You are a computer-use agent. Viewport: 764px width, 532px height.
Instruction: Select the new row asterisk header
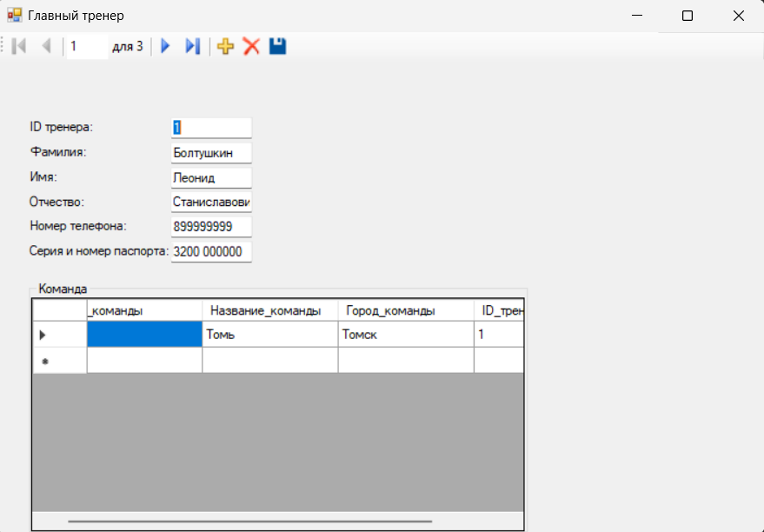pos(60,361)
